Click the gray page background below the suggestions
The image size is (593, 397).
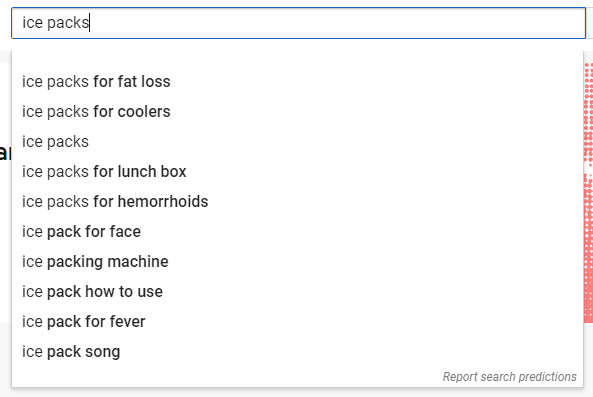click(296, 393)
